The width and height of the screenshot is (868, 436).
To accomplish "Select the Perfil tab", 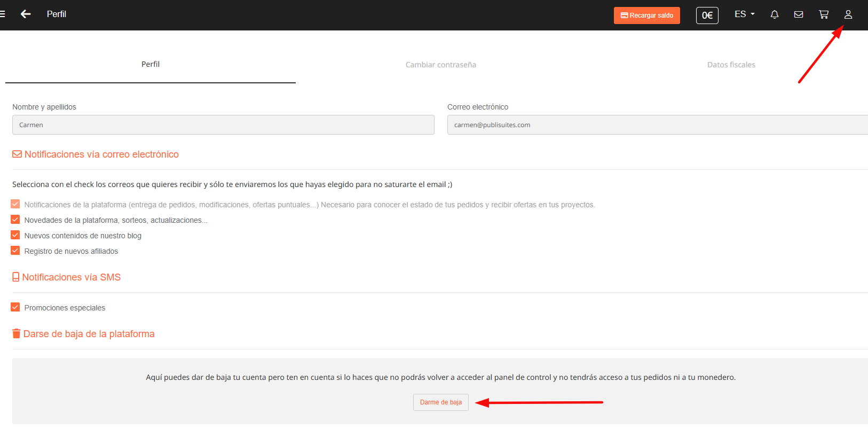I will point(151,64).
